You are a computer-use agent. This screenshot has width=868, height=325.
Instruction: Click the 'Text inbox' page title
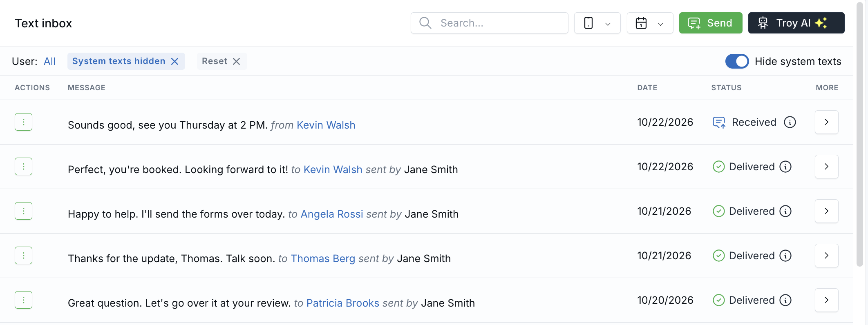[43, 23]
